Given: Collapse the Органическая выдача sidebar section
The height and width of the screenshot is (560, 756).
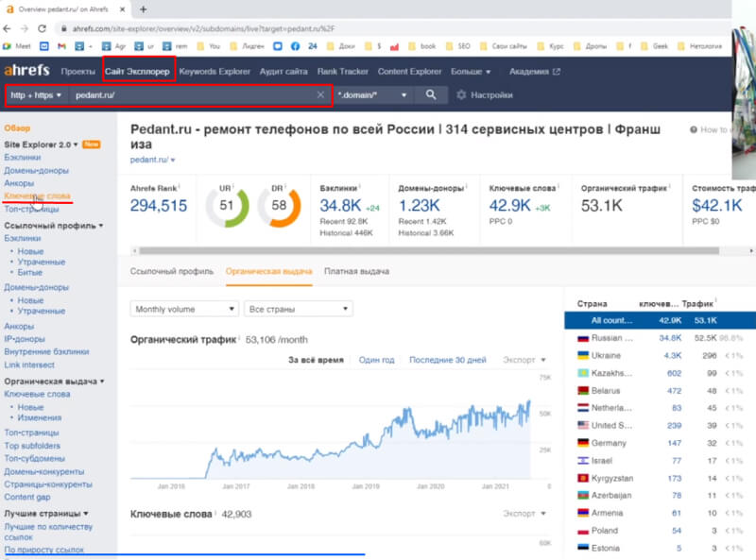Looking at the screenshot, I should tap(54, 382).
